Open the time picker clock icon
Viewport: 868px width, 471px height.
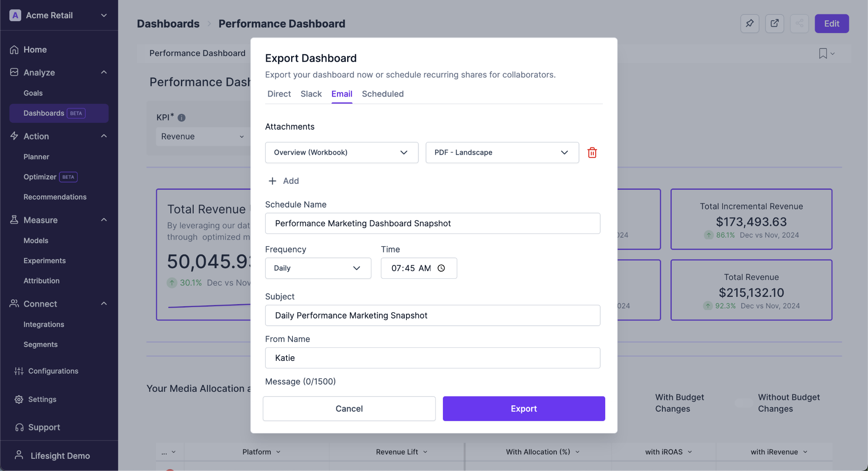point(442,268)
